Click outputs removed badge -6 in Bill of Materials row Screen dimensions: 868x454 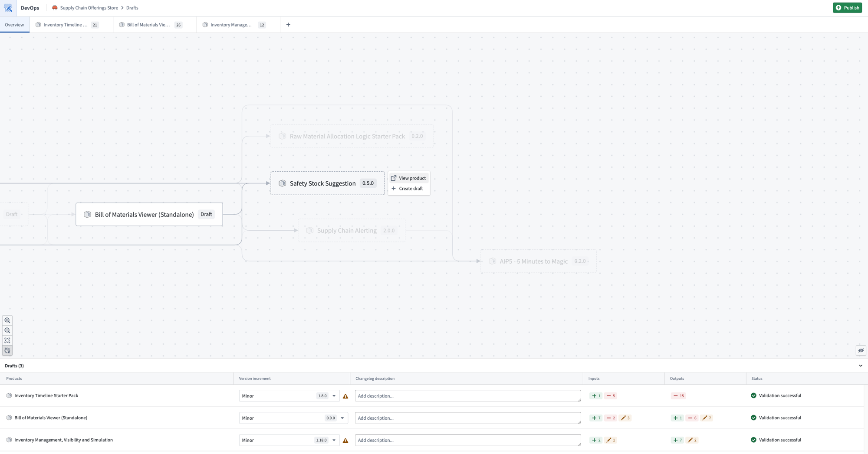(692, 418)
